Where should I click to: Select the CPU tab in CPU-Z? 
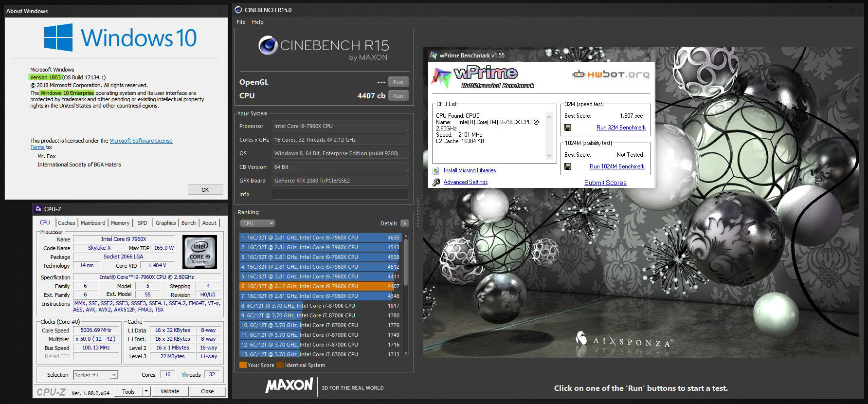click(x=45, y=222)
